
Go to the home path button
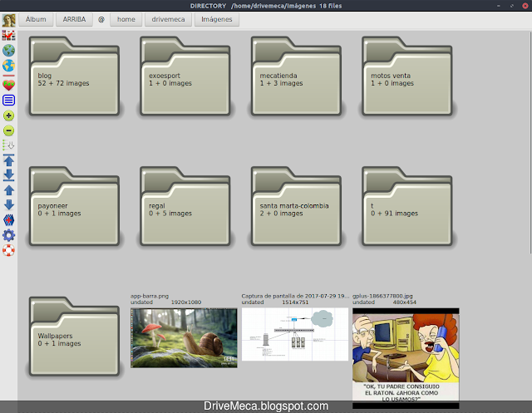(126, 19)
